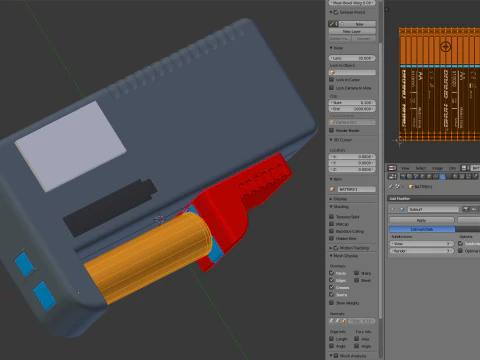Expand the Motion Tracking panel
Viewport: 480px width, 360px height.
coord(331,248)
